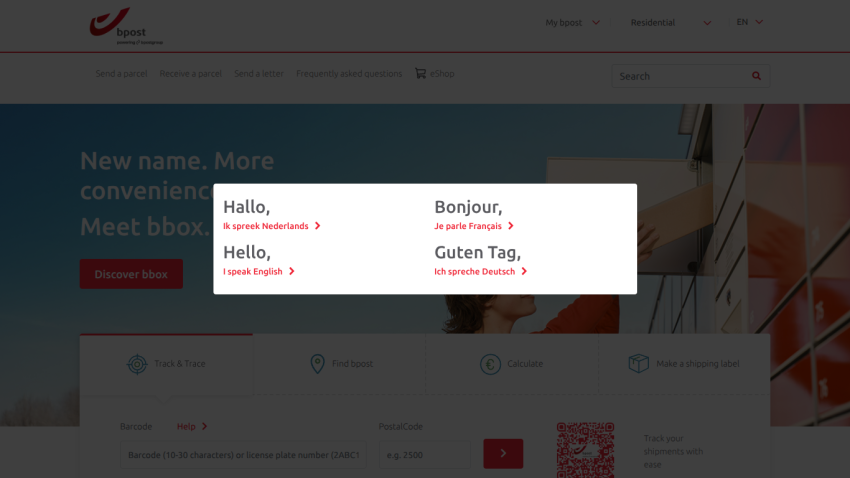Choose Ik spreek Nederlands
Screen dimensions: 850x478
click(266, 226)
